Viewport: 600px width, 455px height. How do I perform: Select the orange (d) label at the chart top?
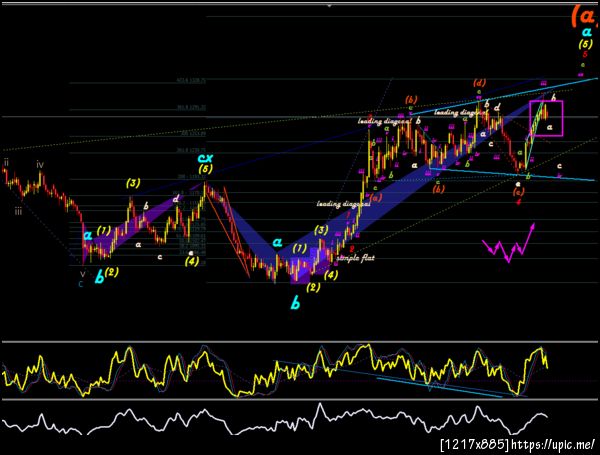(479, 82)
